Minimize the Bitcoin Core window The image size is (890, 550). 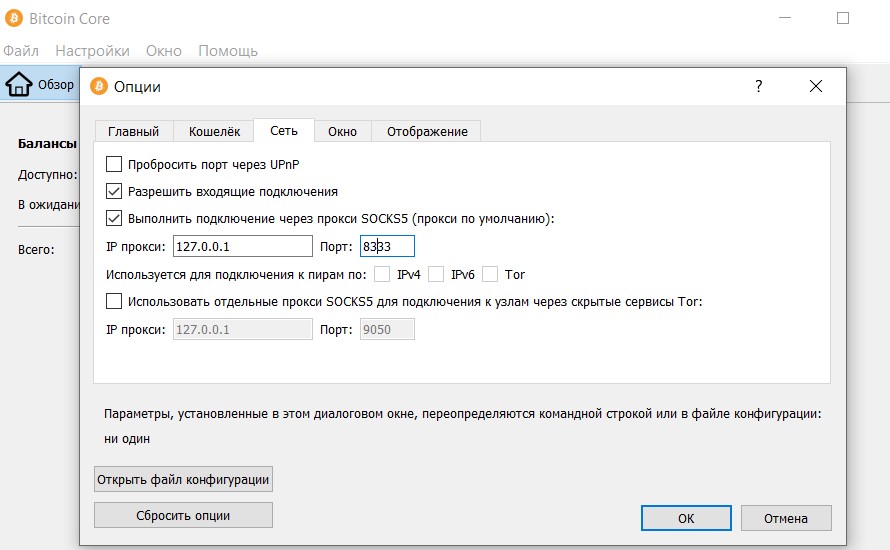pyautogui.click(x=785, y=18)
